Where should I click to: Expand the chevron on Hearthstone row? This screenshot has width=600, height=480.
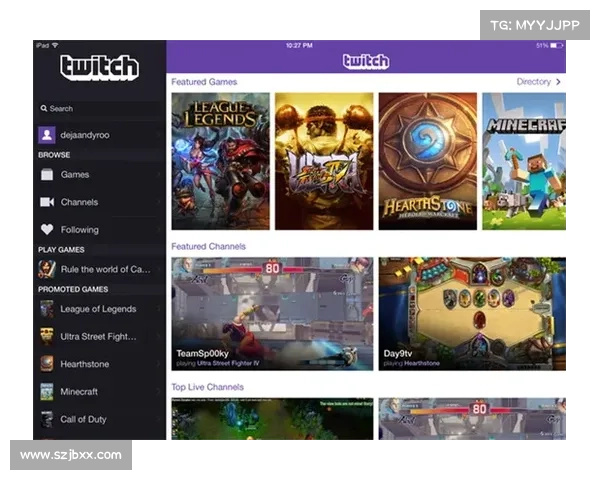(x=158, y=364)
